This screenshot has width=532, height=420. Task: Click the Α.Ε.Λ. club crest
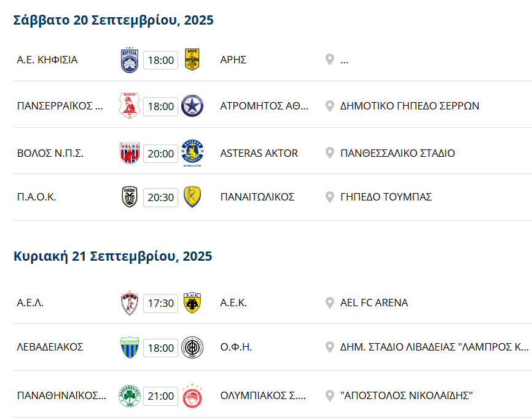tap(130, 303)
